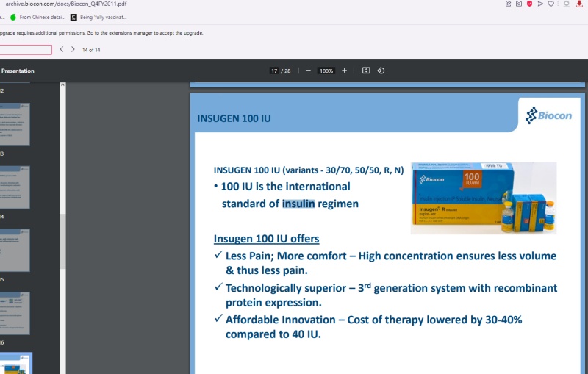The width and height of the screenshot is (588, 374).
Task: Rotate the PDF document counterclockwise
Action: (381, 71)
